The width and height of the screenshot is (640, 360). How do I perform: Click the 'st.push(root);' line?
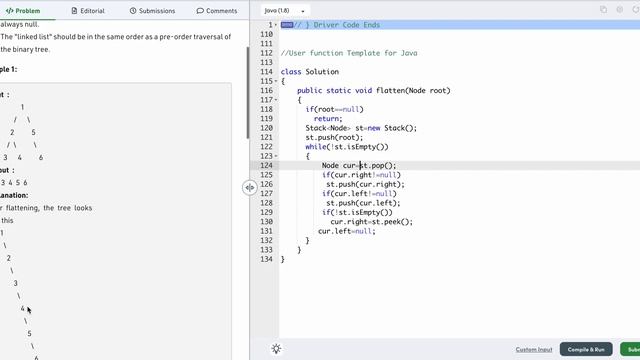(x=334, y=138)
